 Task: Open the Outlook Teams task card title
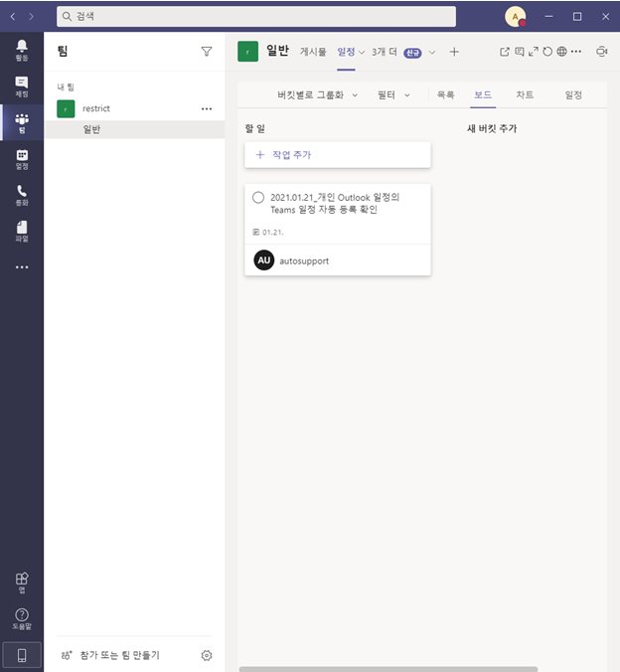(335, 204)
